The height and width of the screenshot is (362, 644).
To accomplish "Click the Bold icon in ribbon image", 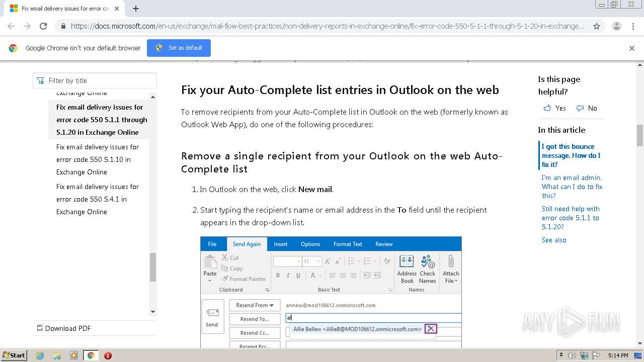I will (x=278, y=275).
